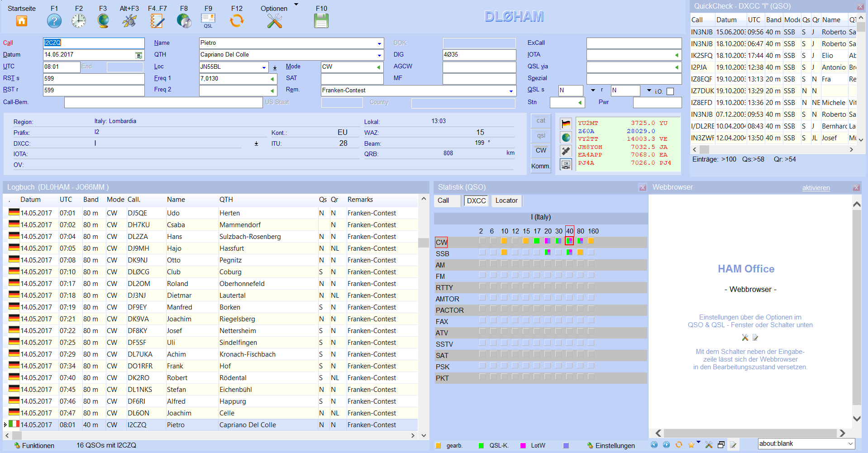Click the satellite icon beside DX cluster
Viewport: 868px width, 453px height.
coord(566,151)
